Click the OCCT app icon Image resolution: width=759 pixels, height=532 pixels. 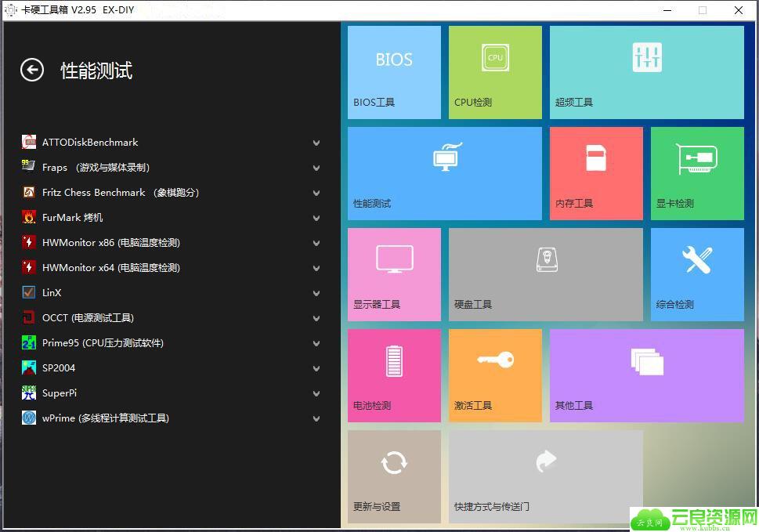pyautogui.click(x=28, y=317)
